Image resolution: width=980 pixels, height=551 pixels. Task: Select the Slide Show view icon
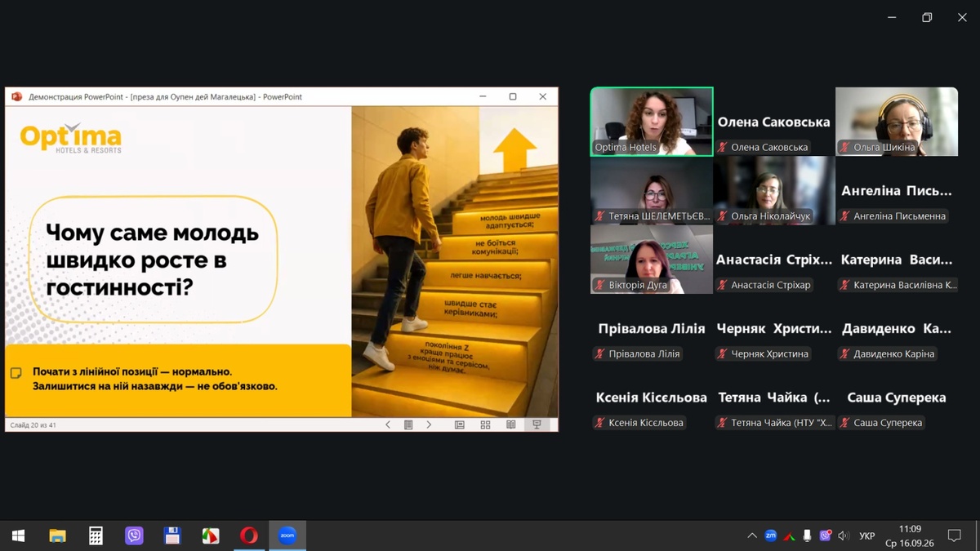[537, 424]
